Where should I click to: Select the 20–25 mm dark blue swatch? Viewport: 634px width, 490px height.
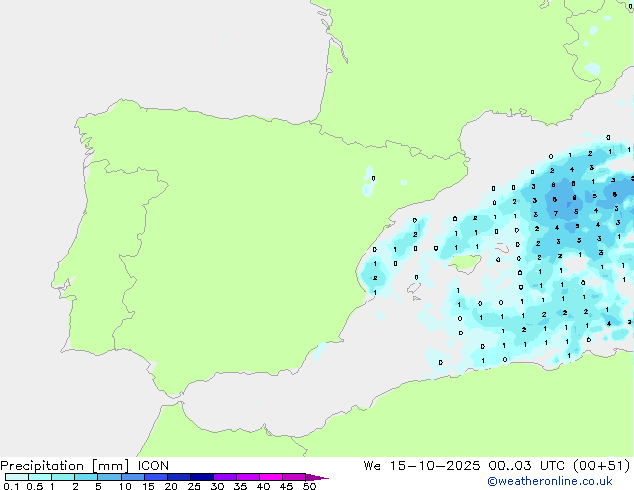coord(178,477)
